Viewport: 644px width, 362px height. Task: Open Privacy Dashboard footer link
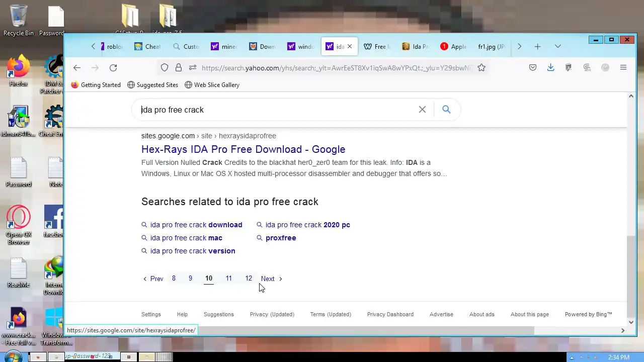point(390,314)
